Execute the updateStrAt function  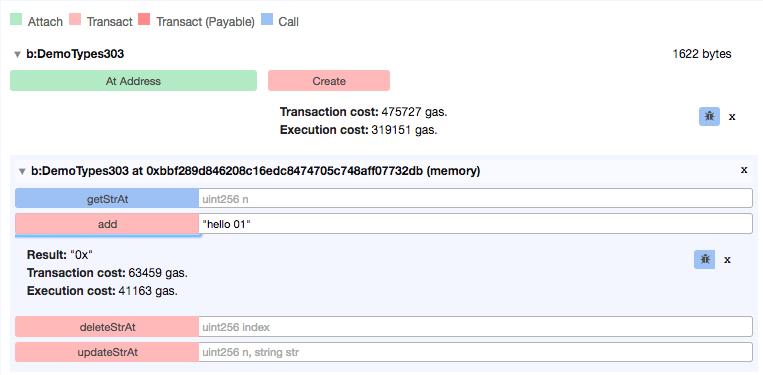107,352
